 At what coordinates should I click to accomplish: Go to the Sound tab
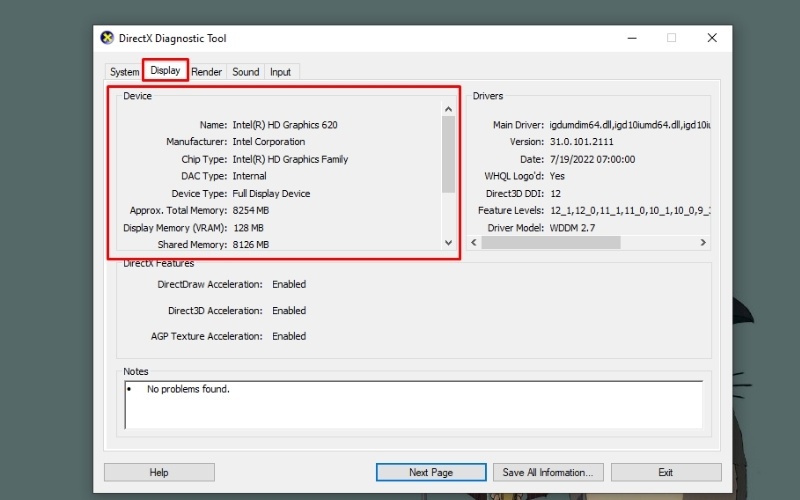[x=245, y=72]
